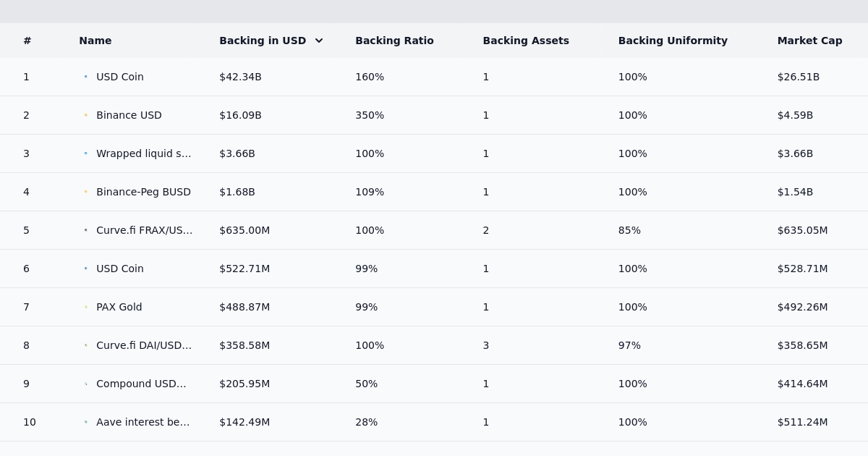Click the Backing Assets column header
Image resolution: width=868 pixels, height=456 pixels.
click(526, 41)
